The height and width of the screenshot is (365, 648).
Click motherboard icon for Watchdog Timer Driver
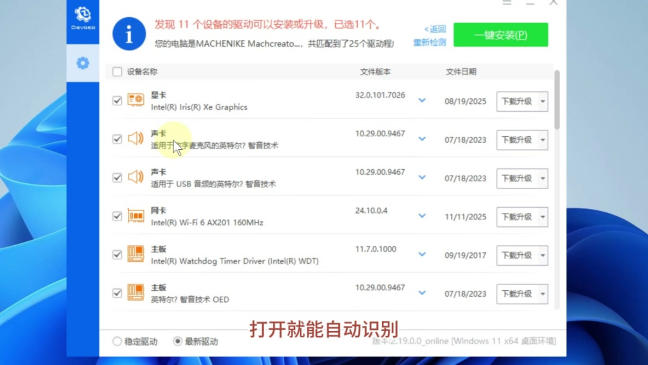[136, 254]
